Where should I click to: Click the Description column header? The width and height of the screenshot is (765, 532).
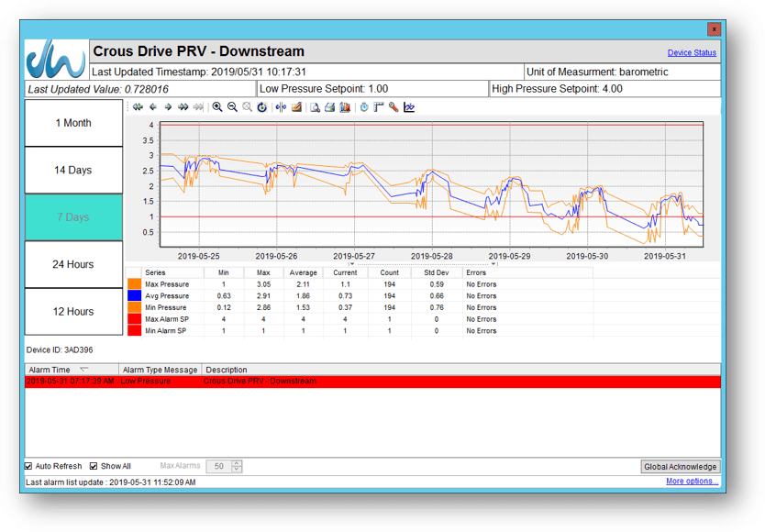[x=461, y=370]
